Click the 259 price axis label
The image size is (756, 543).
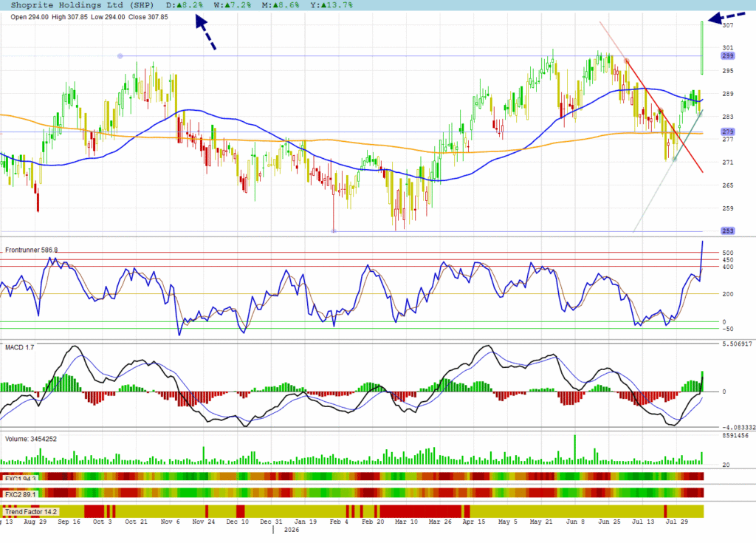(727, 208)
